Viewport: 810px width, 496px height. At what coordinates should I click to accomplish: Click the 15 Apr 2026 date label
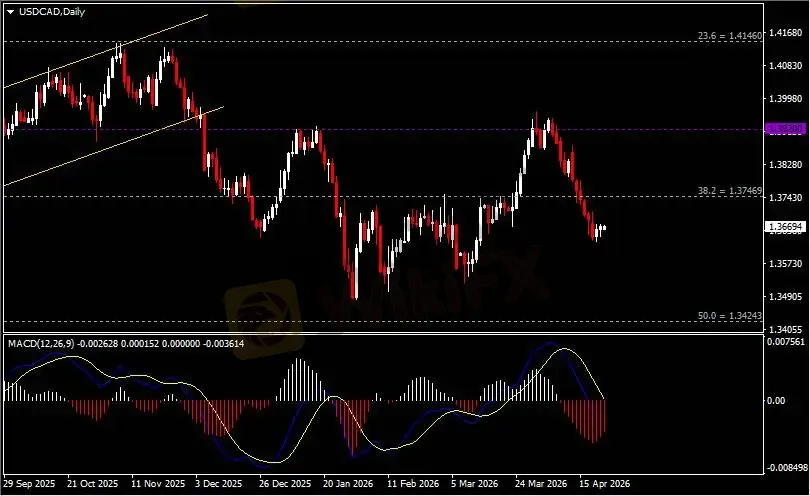point(604,484)
